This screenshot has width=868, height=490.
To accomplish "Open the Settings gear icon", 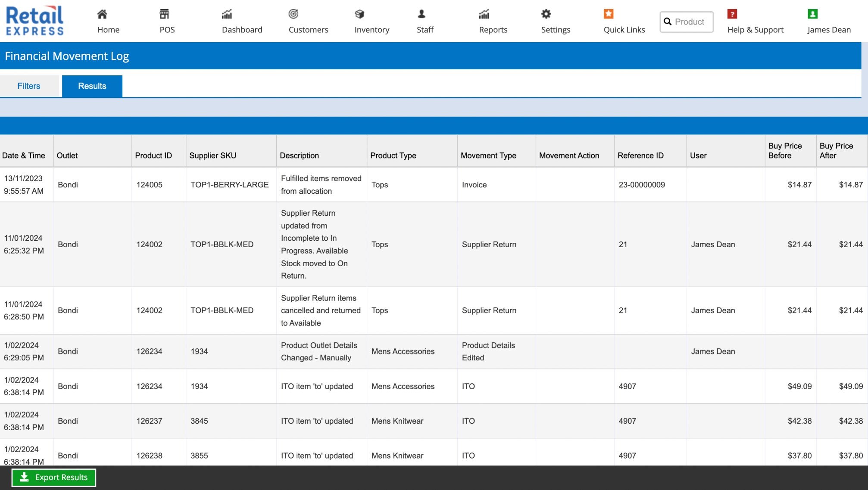I will [546, 14].
